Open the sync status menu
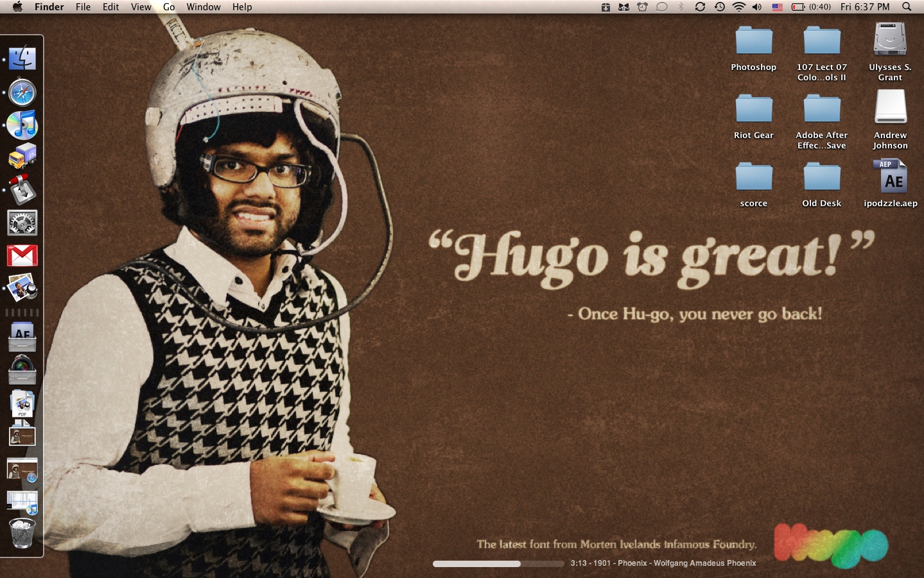This screenshot has width=924, height=578. 700,7
